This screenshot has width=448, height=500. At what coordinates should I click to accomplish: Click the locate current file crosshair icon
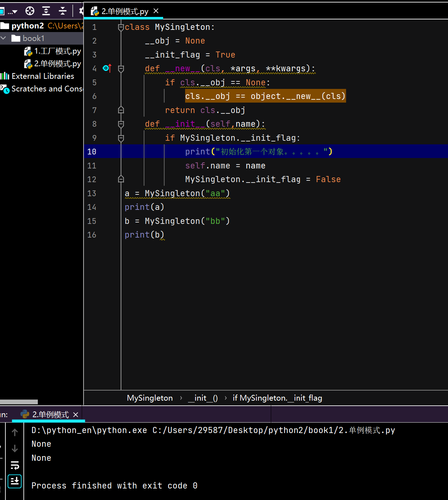coord(30,11)
